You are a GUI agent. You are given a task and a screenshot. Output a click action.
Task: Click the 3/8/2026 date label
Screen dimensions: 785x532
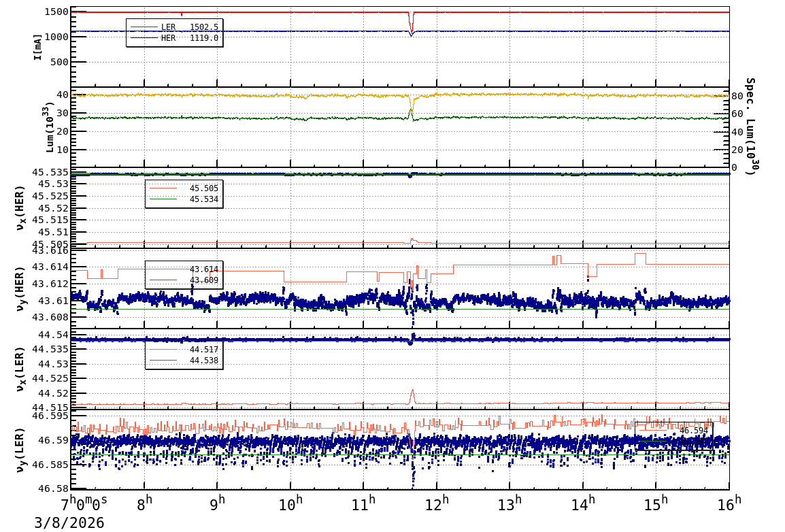(69, 522)
